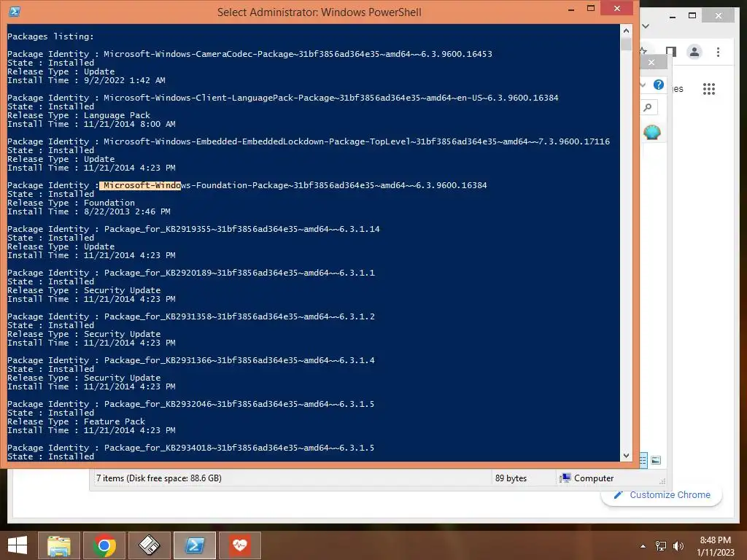Viewport: 747px width, 560px height.
Task: Click the CameraCodec package identity line
Action: point(249,54)
